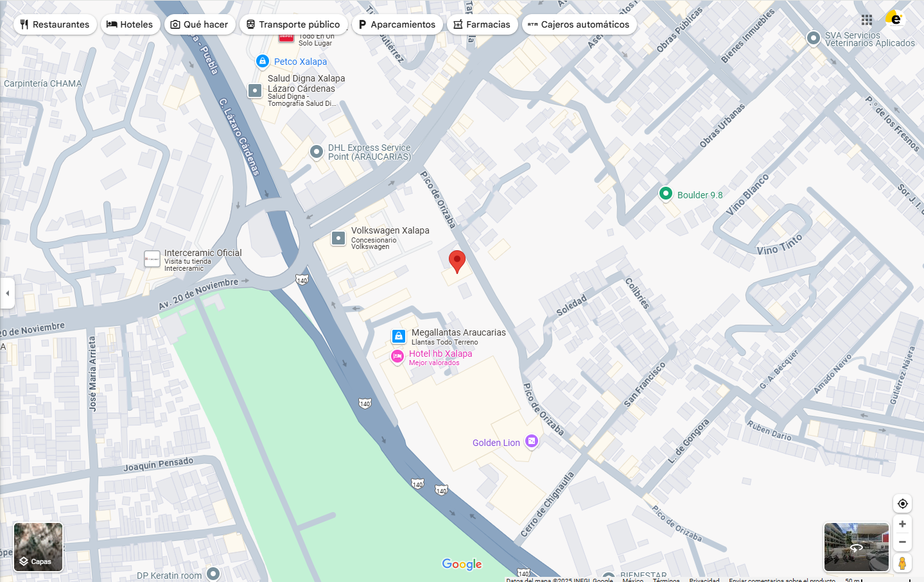924x582 pixels.
Task: Select Cajeros automáticos filter chip
Action: pos(579,24)
